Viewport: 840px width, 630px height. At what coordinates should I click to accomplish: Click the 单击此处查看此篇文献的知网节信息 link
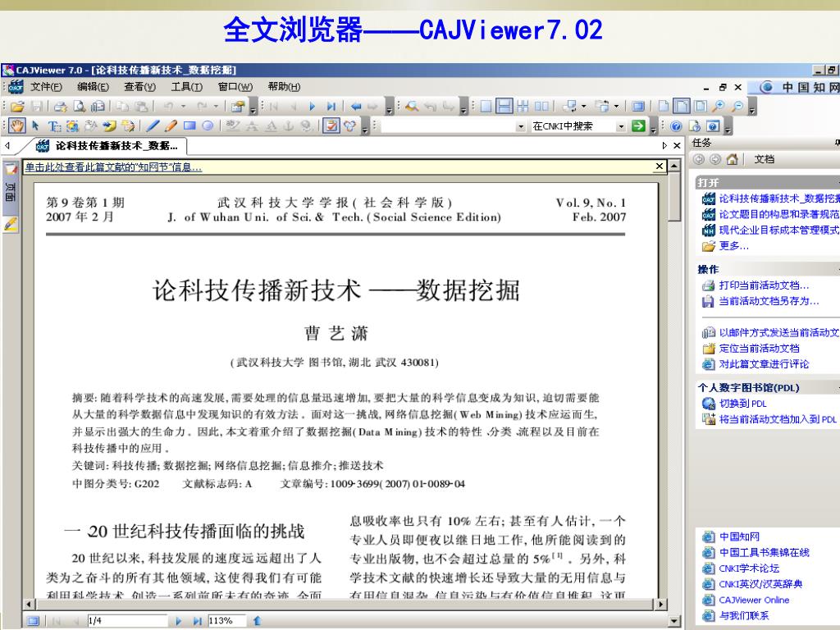(113, 167)
